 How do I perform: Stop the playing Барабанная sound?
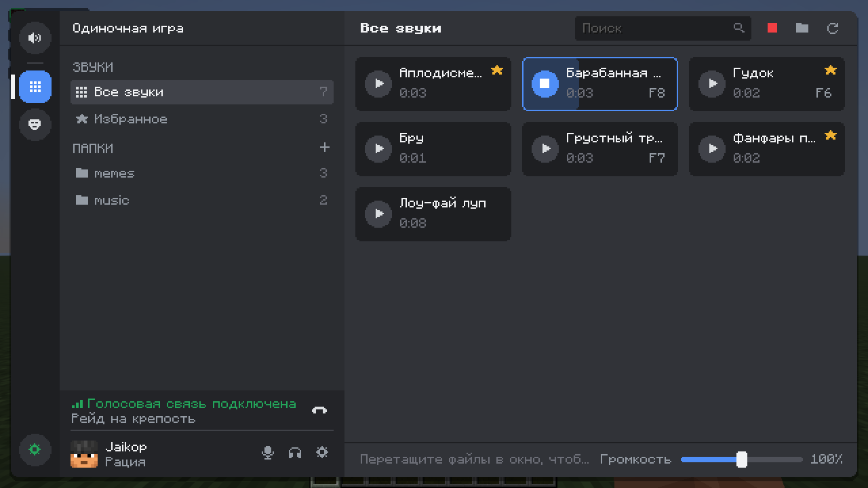point(545,84)
